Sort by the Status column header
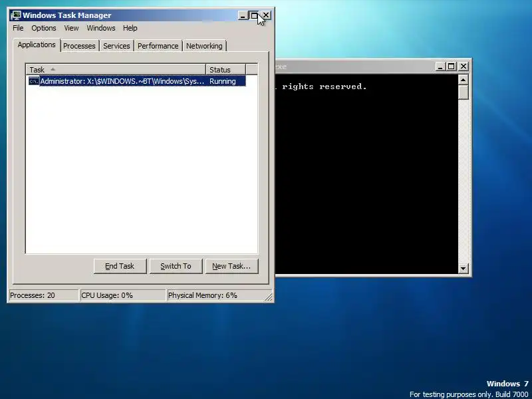532x399 pixels. [x=225, y=70]
